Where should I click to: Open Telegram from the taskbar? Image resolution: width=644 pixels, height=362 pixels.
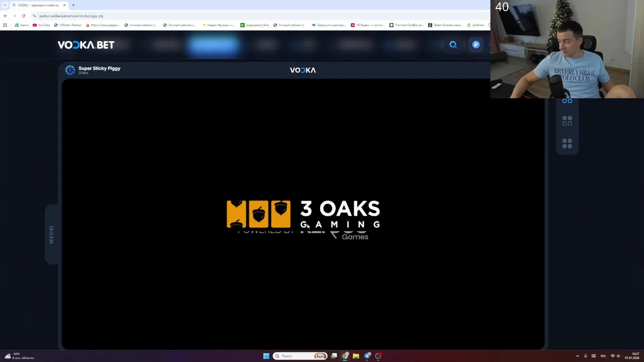[367, 356]
